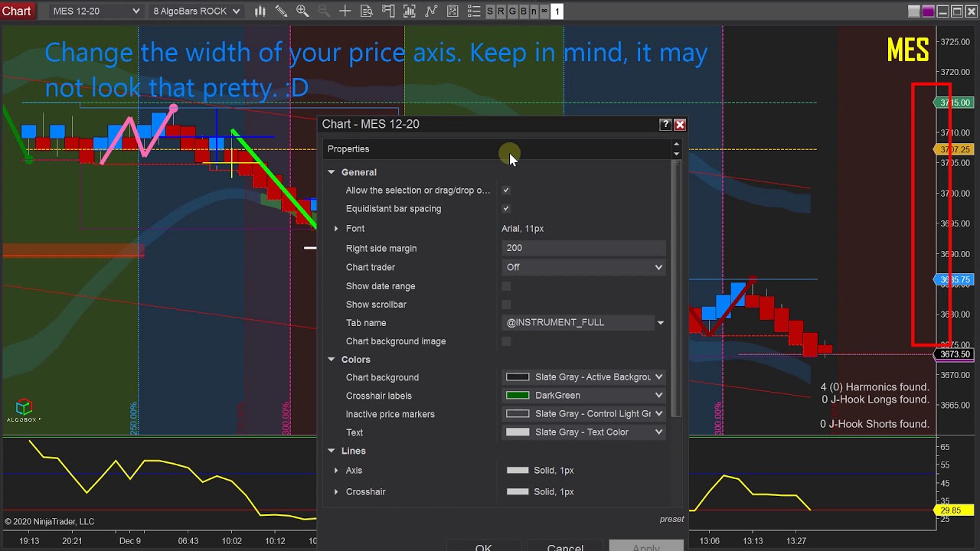Screen dimensions: 980x551
Task: Click the dialog vertical scrollbar
Action: pyautogui.click(x=675, y=289)
